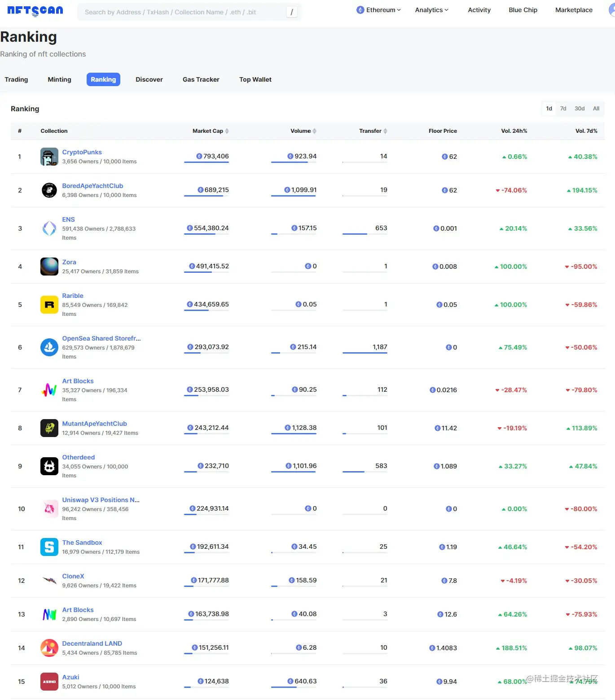The height and width of the screenshot is (700, 615).
Task: Click the ENS collection logo
Action: [49, 228]
